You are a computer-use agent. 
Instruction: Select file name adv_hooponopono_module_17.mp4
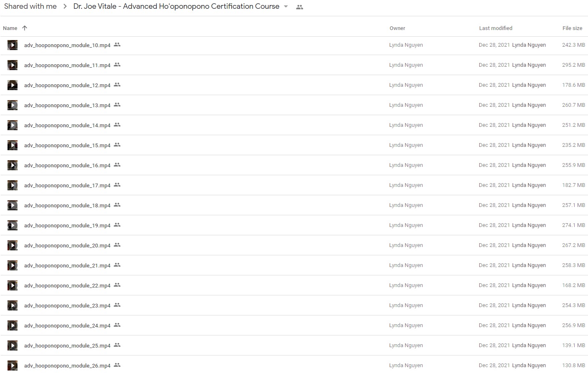(67, 185)
